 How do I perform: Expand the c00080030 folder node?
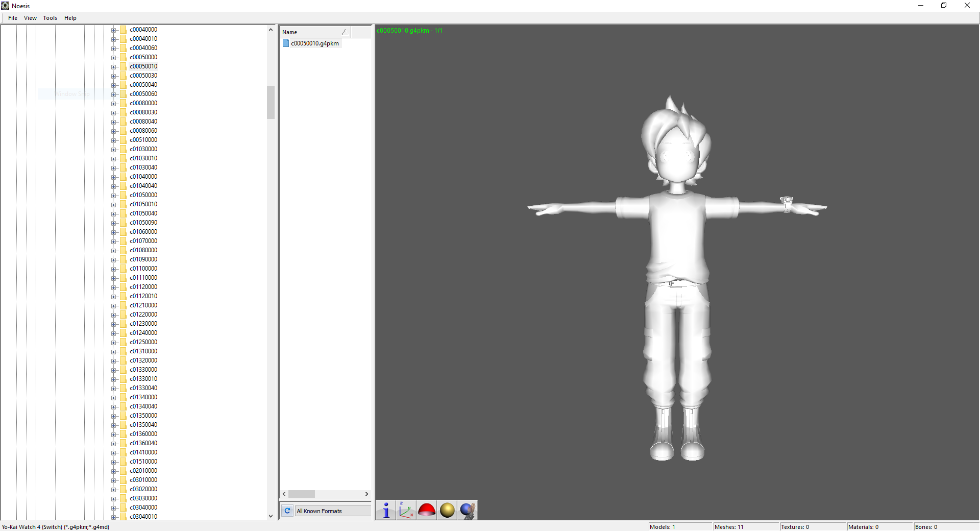coord(113,113)
